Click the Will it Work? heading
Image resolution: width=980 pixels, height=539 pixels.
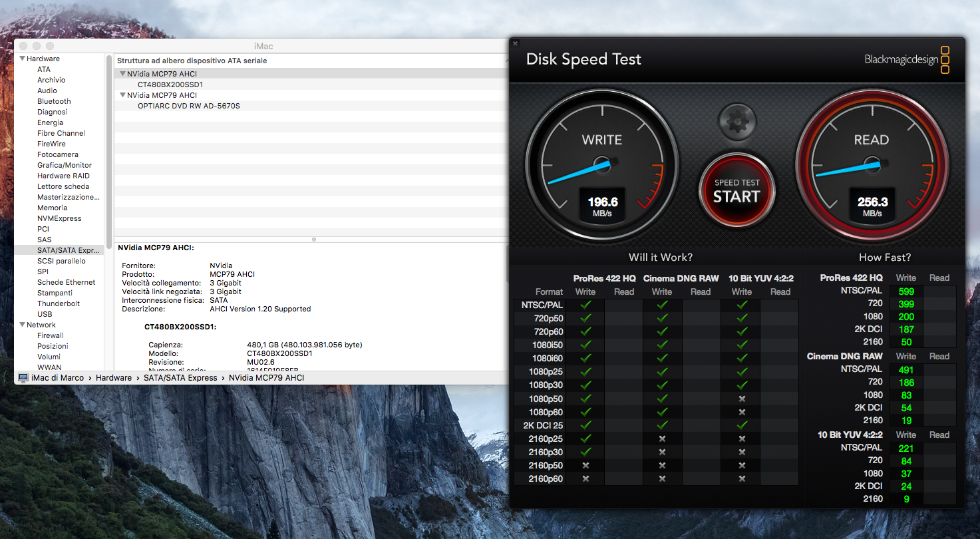tap(661, 258)
